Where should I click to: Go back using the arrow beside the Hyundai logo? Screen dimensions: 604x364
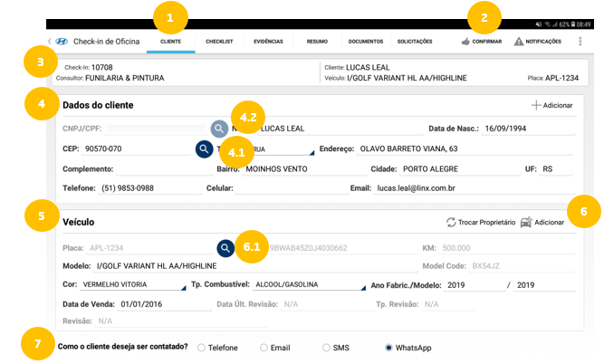[49, 42]
